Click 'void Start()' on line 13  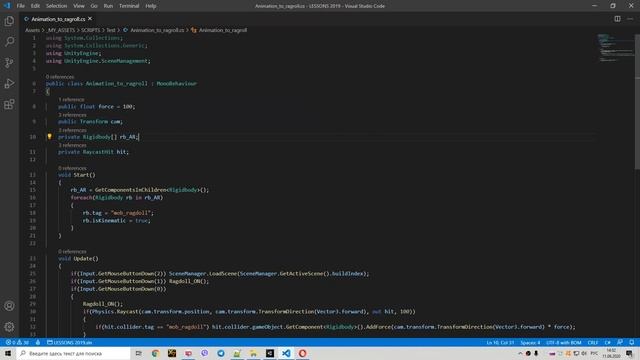tap(77, 175)
